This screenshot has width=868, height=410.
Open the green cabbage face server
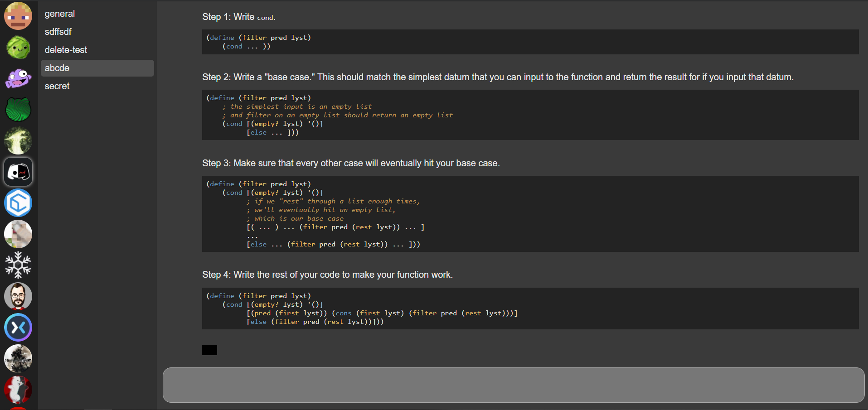click(18, 47)
